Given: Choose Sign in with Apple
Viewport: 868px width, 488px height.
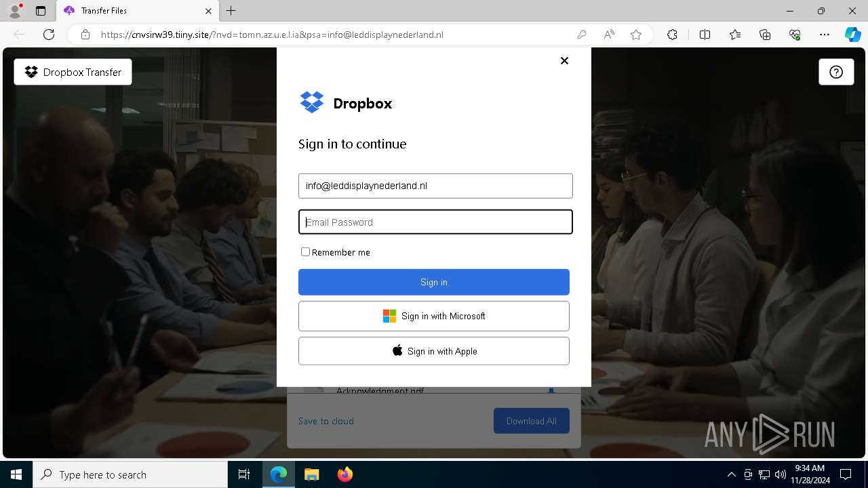Looking at the screenshot, I should [434, 351].
